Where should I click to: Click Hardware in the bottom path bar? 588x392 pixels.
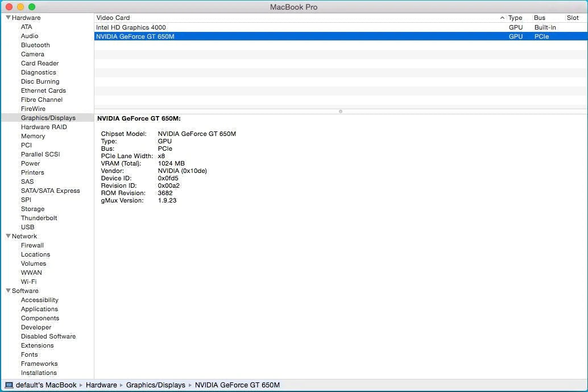point(101,385)
